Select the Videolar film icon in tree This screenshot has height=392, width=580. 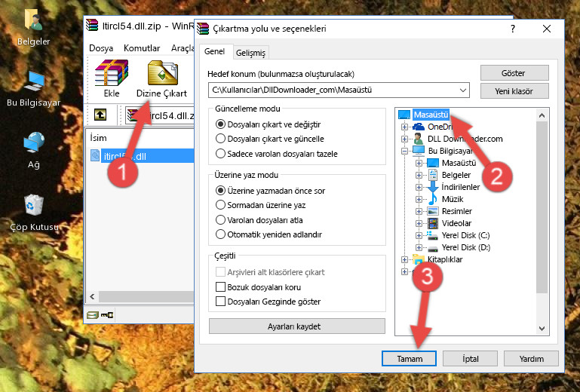point(432,223)
